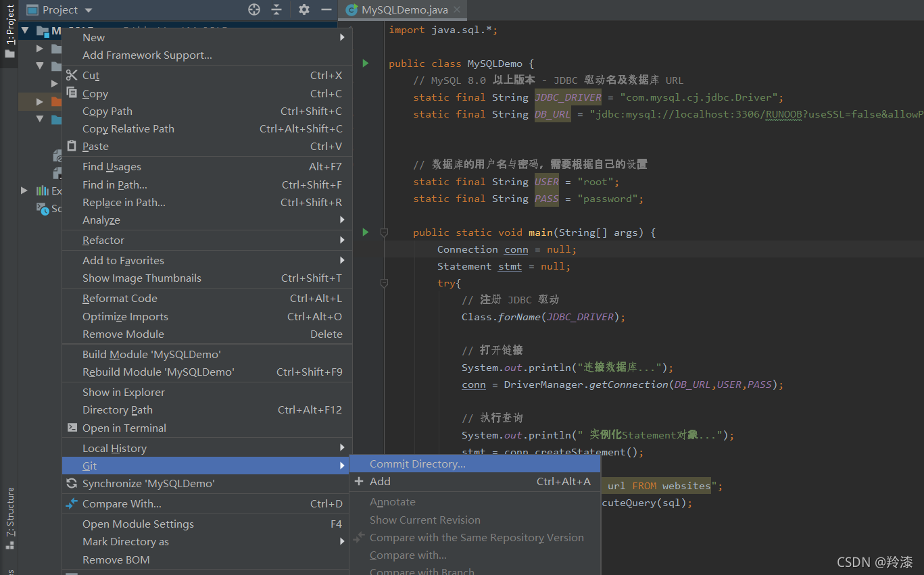Click the Synchronize refresh icon
The width and height of the screenshot is (924, 575).
coord(72,483)
